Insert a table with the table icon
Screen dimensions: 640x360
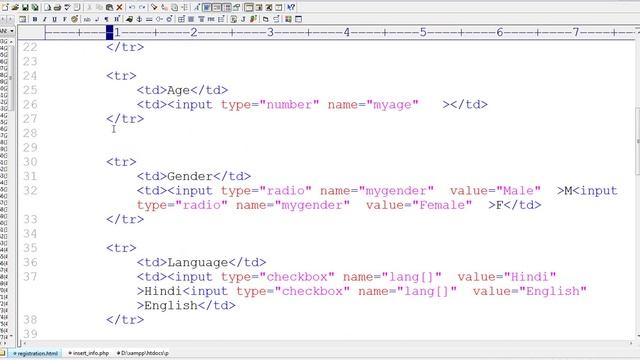pyautogui.click(x=181, y=19)
